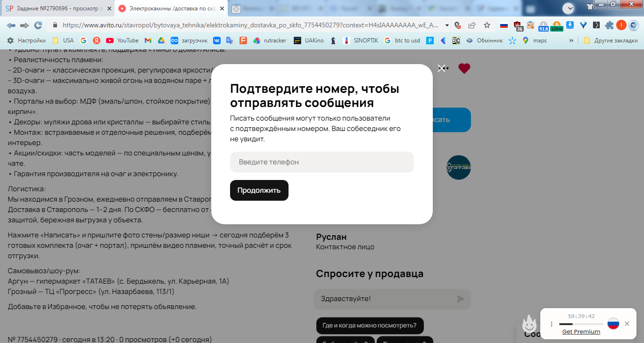Go back to previous page
644x343 pixels.
click(x=11, y=25)
